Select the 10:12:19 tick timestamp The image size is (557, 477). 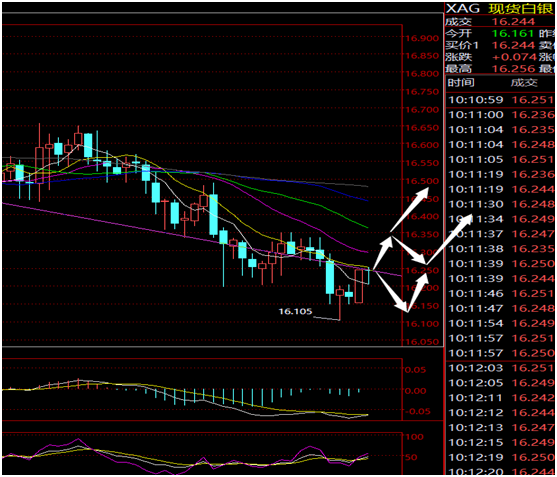point(476,458)
